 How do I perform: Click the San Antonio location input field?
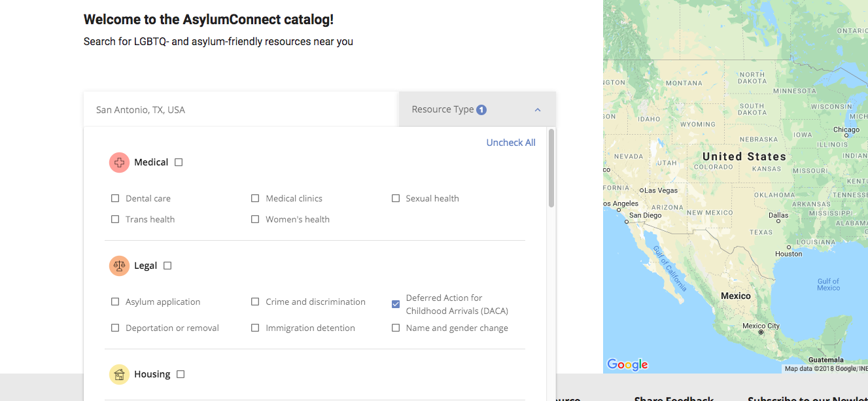(x=241, y=109)
